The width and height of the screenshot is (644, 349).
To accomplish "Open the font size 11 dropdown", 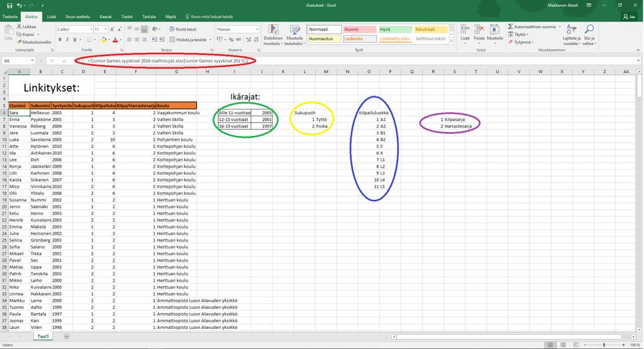I will [x=106, y=30].
